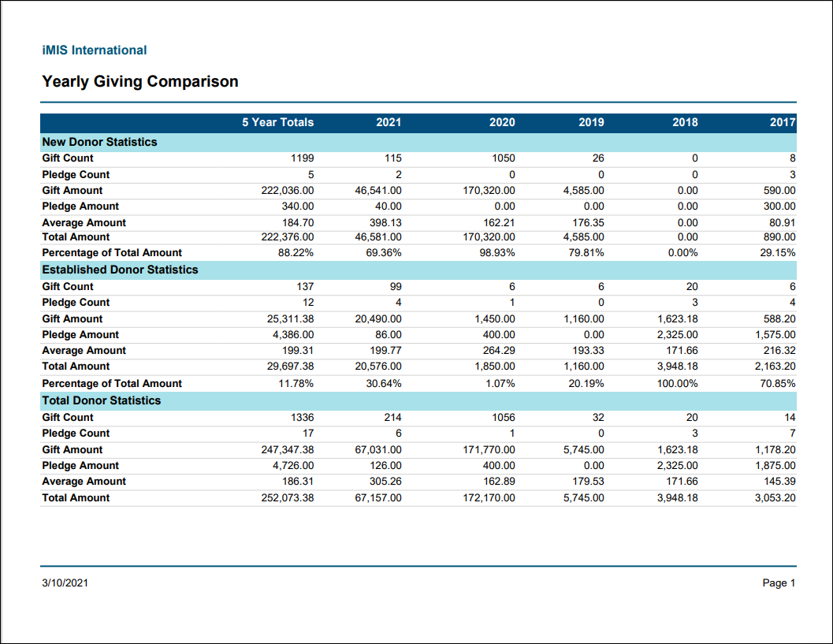Click the 186.31 average amount value
Viewport: 833px width, 644px height.
coord(298,481)
